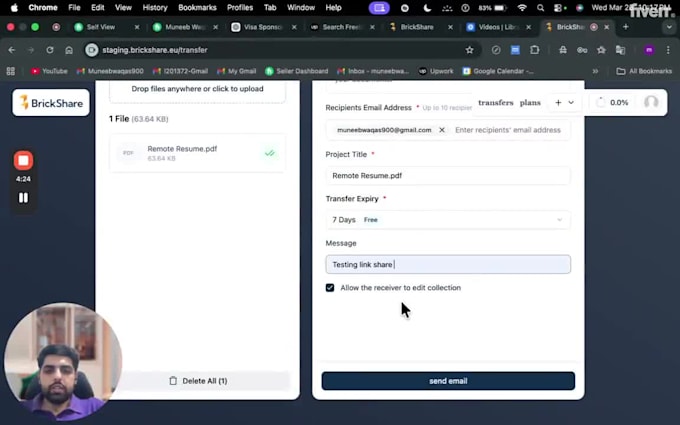The image size is (680, 425).
Task: Open the YouTube bookmark
Action: point(49,71)
